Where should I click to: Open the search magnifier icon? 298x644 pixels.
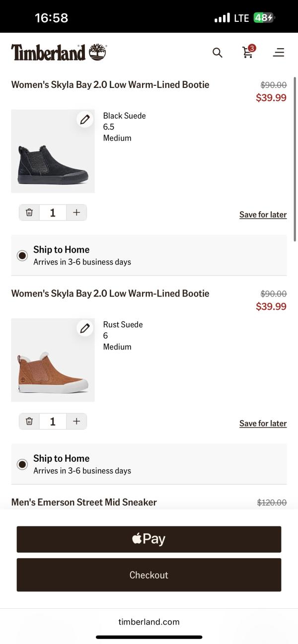[x=218, y=53]
